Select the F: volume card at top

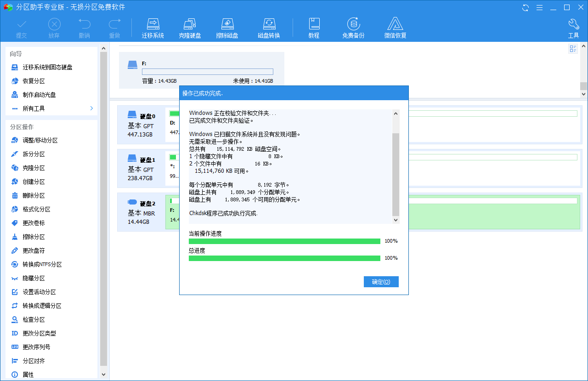click(x=202, y=70)
